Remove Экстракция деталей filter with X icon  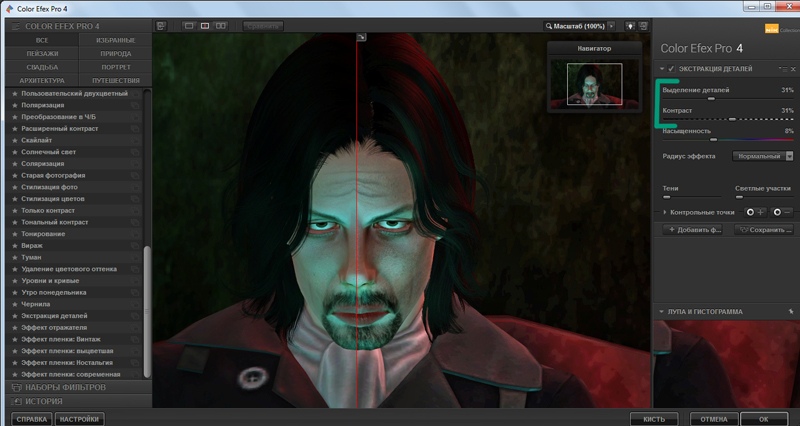click(793, 69)
